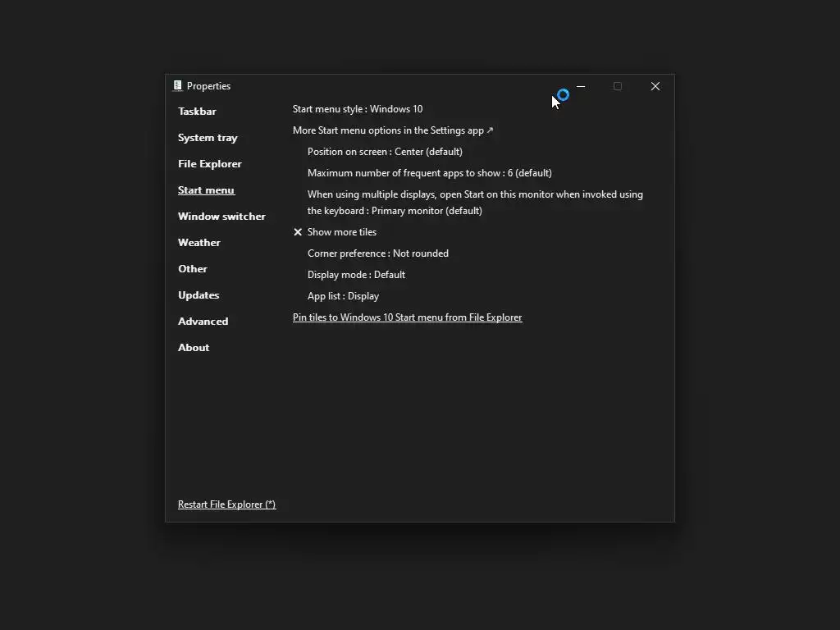Screen dimensions: 840x630
Task: Click Restart File Explorer link
Action: [x=226, y=504]
